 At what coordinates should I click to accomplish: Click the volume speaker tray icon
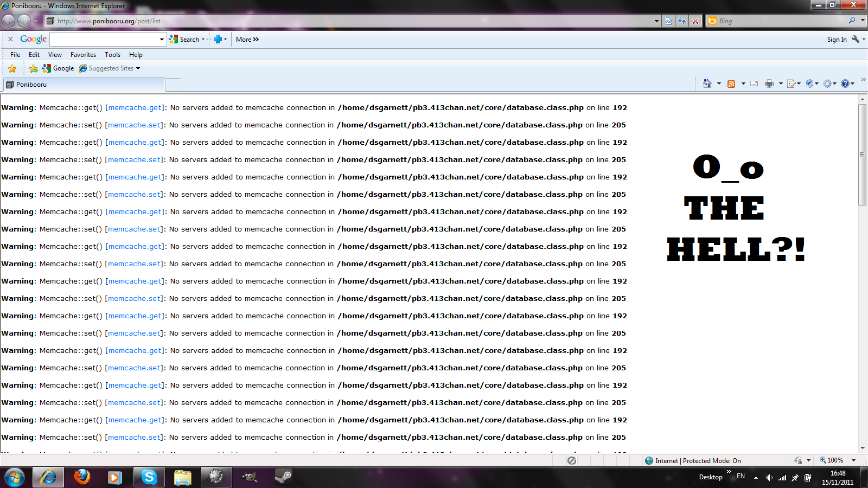pos(769,478)
